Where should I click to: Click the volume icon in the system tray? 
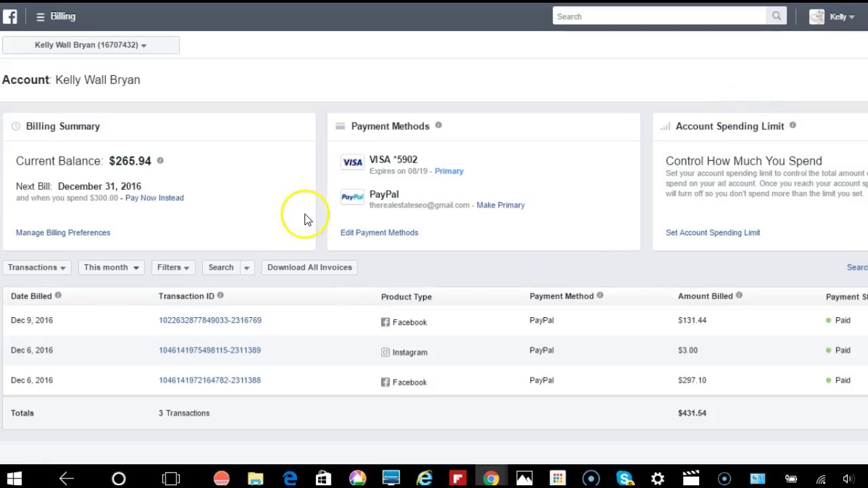click(847, 479)
